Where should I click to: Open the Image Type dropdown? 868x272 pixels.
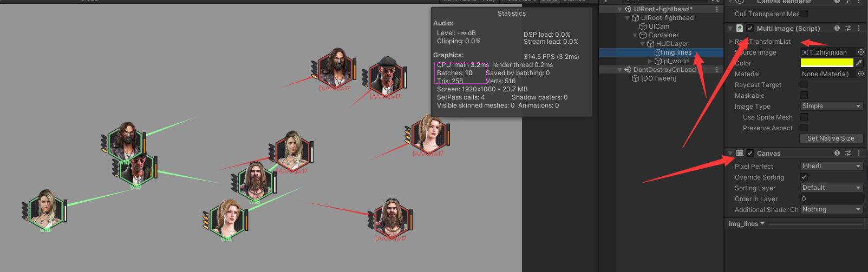pyautogui.click(x=831, y=106)
